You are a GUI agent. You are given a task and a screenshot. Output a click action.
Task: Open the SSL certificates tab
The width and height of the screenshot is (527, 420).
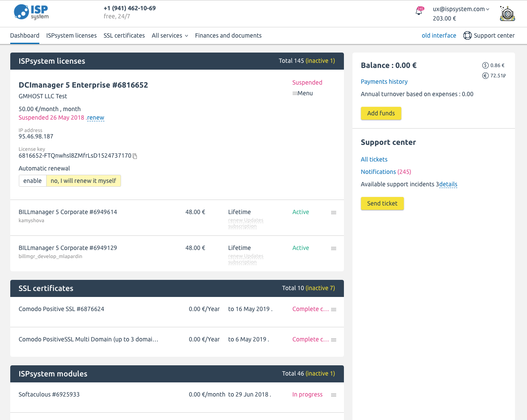coord(124,35)
